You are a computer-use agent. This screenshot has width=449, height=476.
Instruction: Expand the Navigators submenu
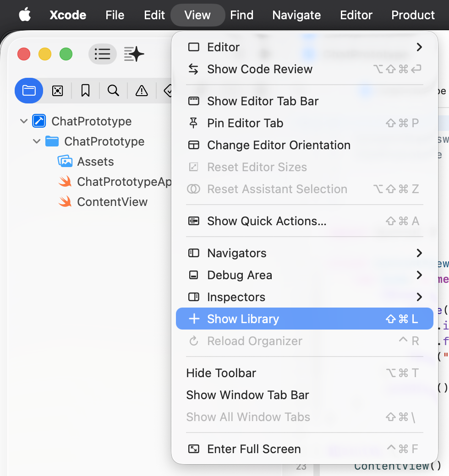[305, 253]
